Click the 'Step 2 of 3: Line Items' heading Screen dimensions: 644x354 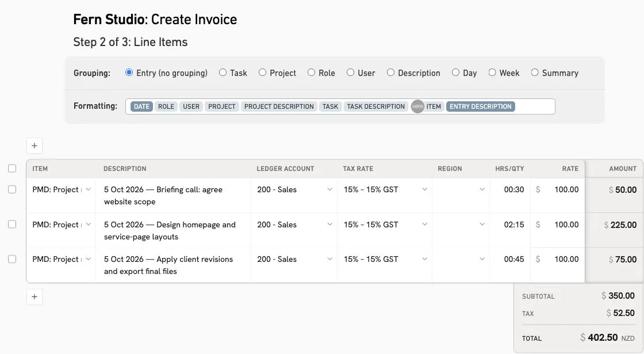[130, 42]
